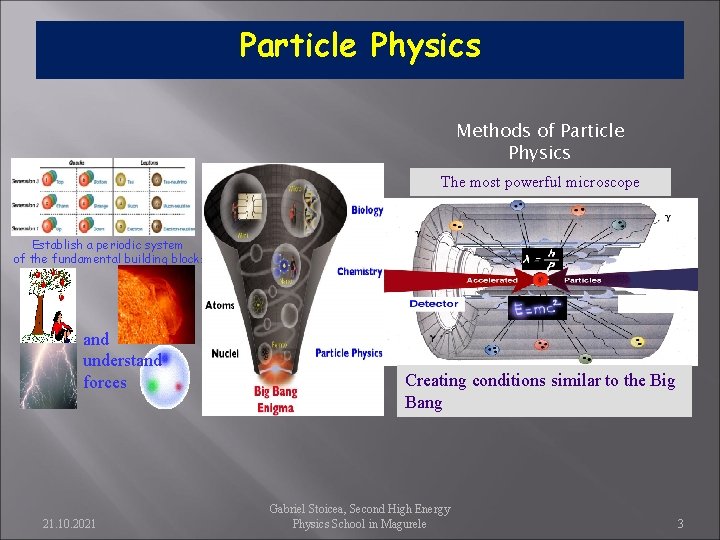Select the lightning photo
The image size is (720, 540).
(48, 376)
